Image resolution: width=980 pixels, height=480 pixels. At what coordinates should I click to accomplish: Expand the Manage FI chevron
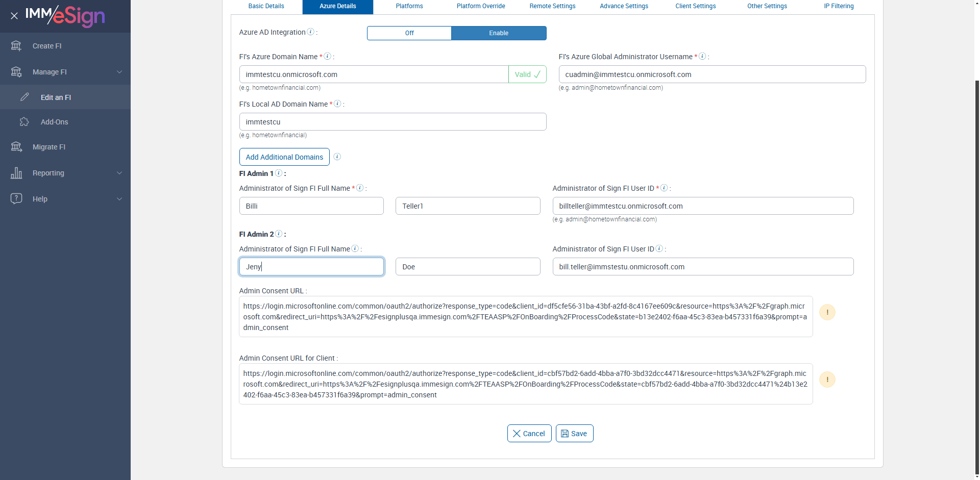point(119,72)
